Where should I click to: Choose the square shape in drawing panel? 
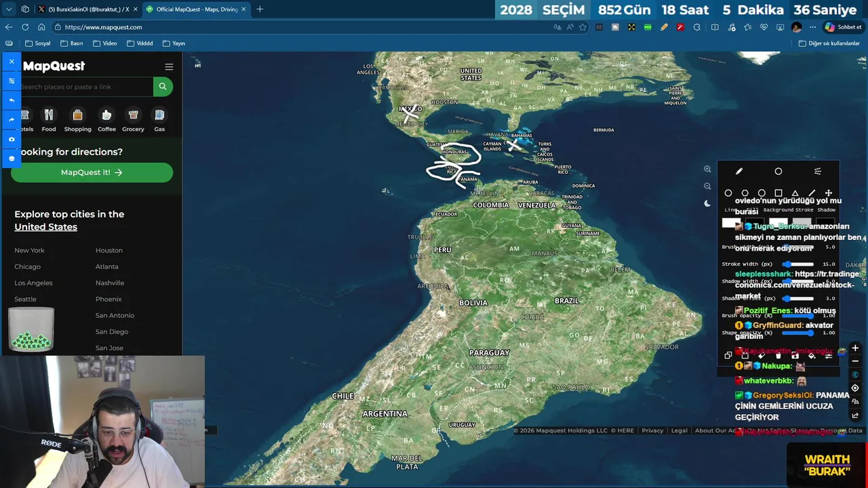tap(778, 193)
